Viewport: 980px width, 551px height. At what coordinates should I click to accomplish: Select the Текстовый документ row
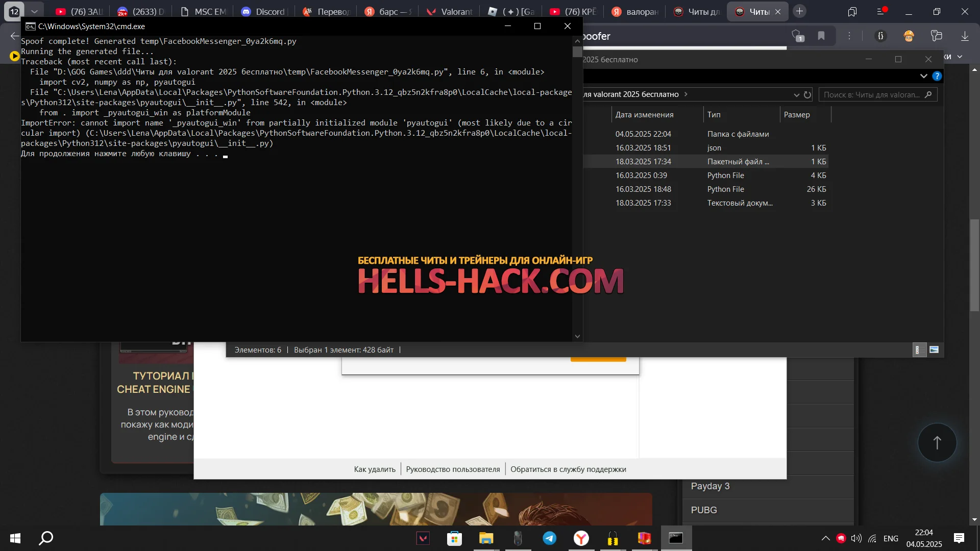705,203
